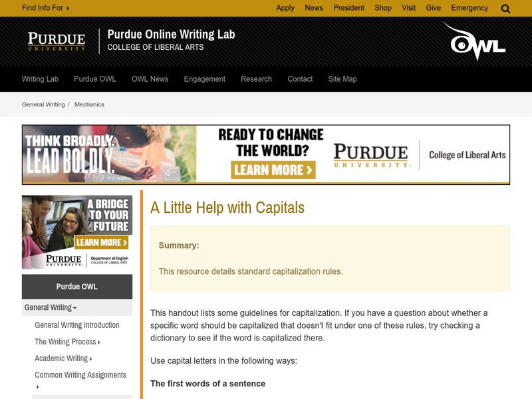Visit the Shop link
532x399 pixels.
pos(383,8)
